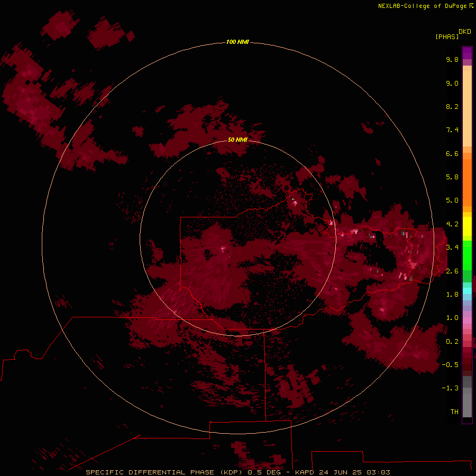Select the 4.2 scale value
Viewport: 476px width, 476px height.
tap(452, 224)
